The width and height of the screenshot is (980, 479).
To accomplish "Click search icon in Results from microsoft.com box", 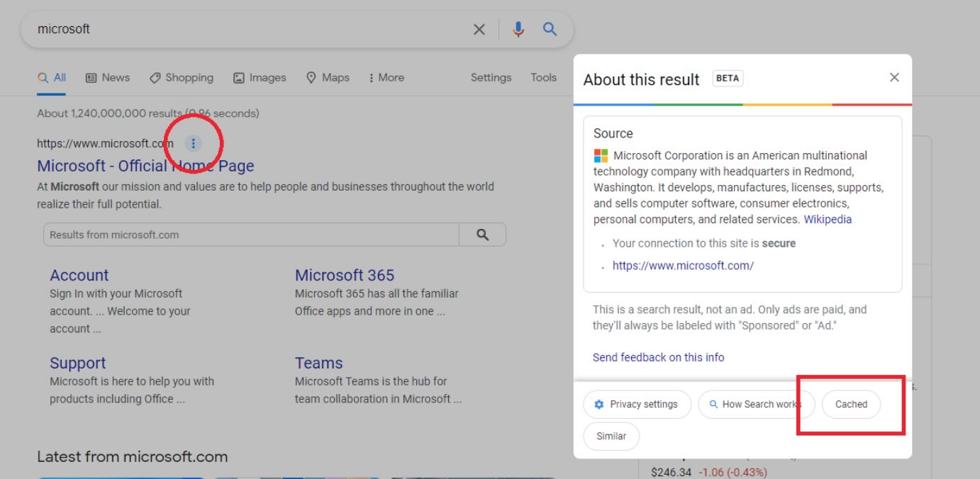I will [x=483, y=235].
